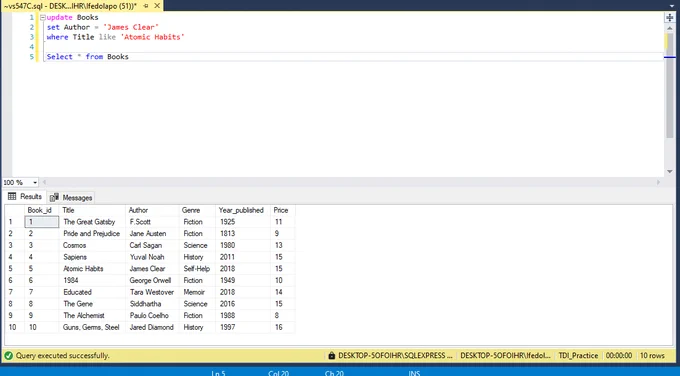Click the Author column header

(x=152, y=210)
